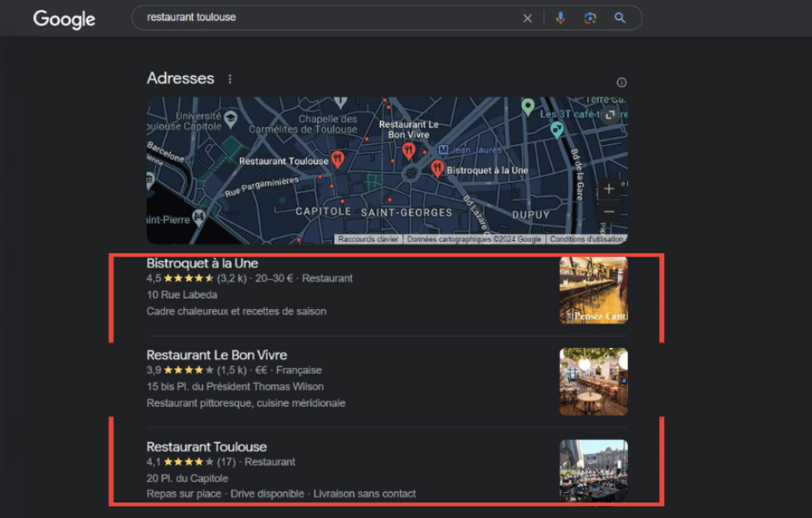
Task: View Restaurant Le Bon Vivre photo
Action: 593,382
